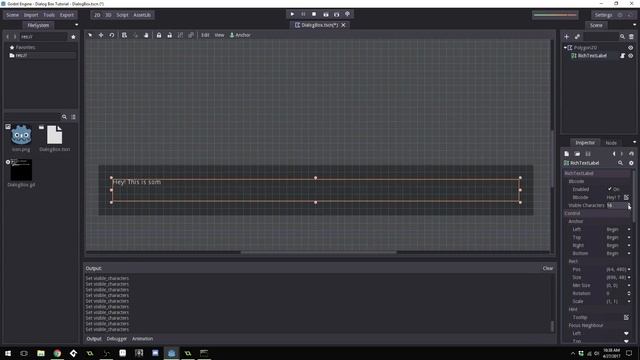Activate the Move Mode tool
This screenshot has height=360, width=640.
[101, 35]
